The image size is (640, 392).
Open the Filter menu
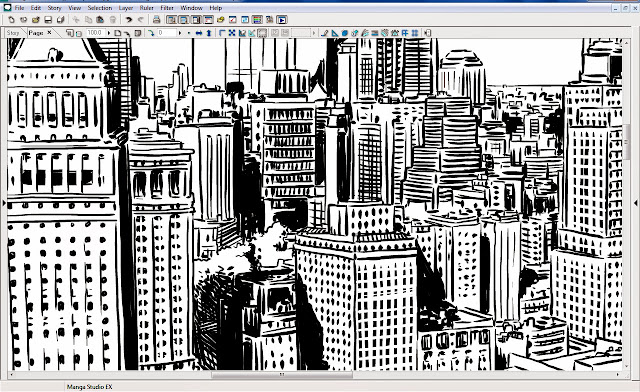(x=167, y=8)
